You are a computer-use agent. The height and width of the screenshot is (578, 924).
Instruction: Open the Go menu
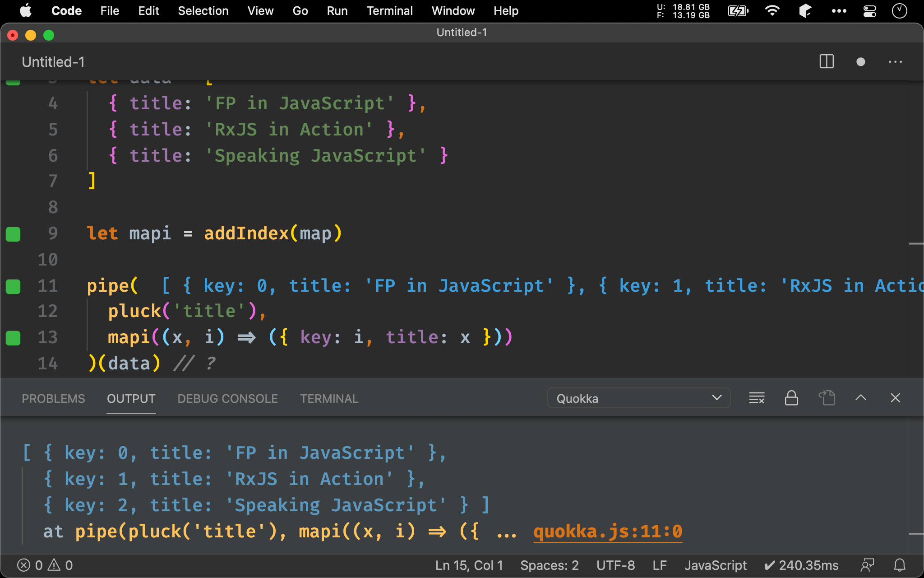300,10
